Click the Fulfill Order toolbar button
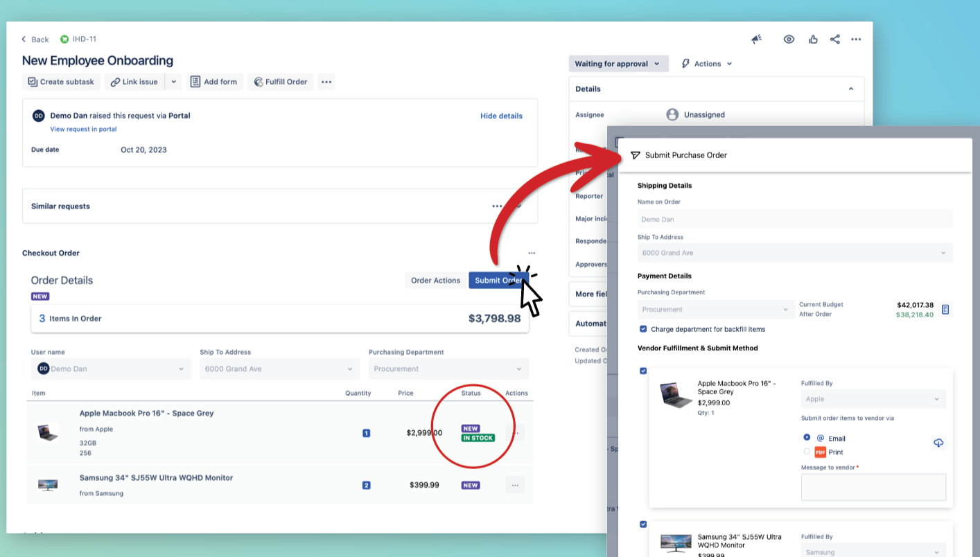This screenshot has height=557, width=980. (x=281, y=82)
